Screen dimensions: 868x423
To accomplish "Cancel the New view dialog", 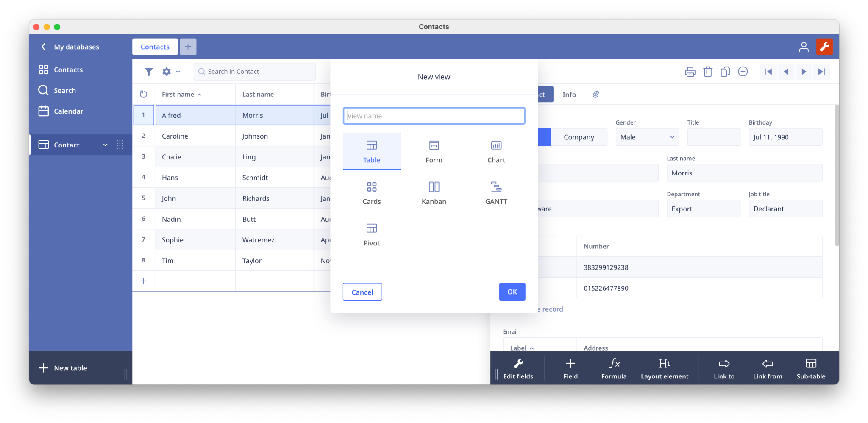I will (x=362, y=292).
